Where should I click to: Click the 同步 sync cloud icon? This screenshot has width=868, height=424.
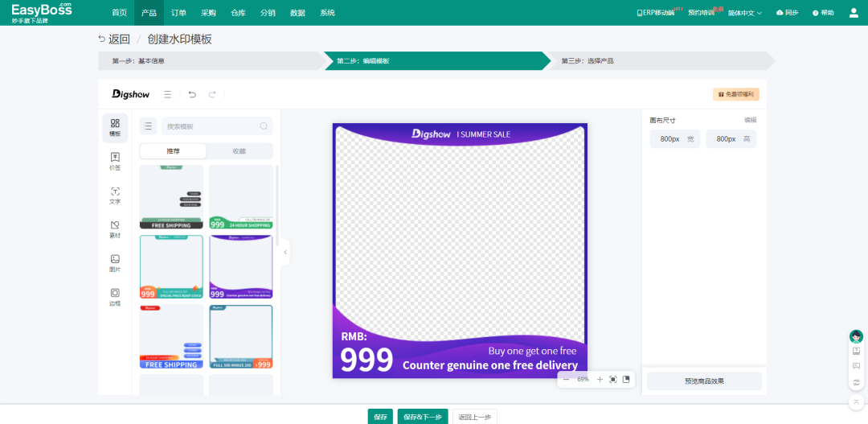coord(780,13)
